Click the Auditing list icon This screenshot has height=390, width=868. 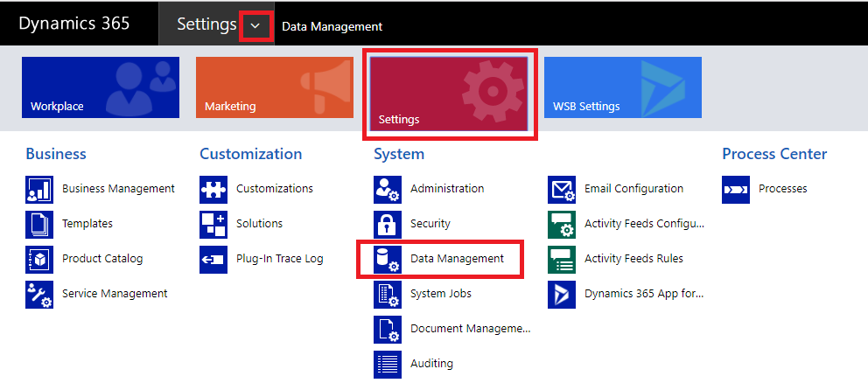[x=388, y=364]
